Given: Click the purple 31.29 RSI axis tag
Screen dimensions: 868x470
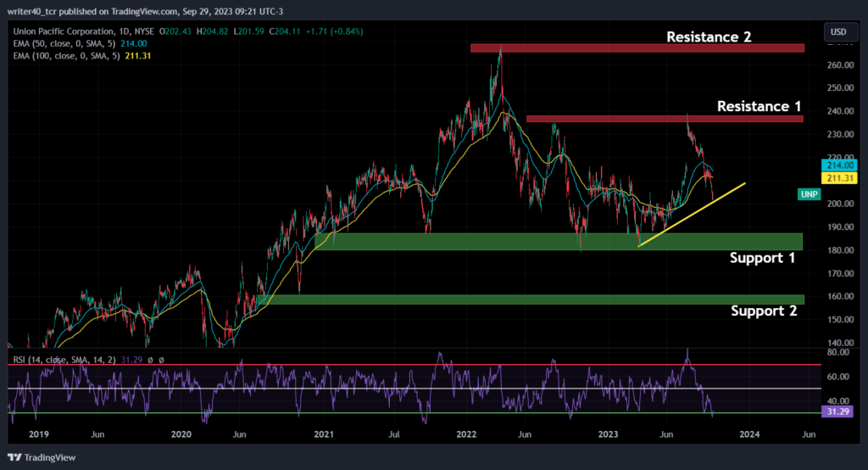Looking at the screenshot, I should click(837, 411).
